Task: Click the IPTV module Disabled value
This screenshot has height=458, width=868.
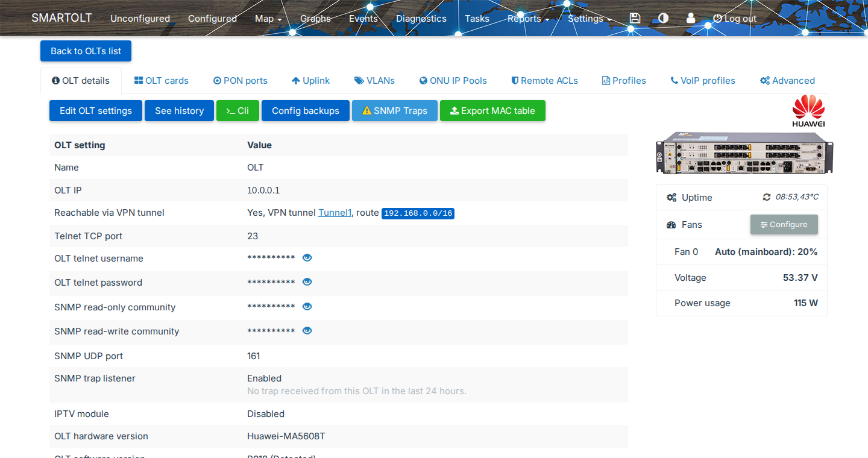Action: (266, 414)
